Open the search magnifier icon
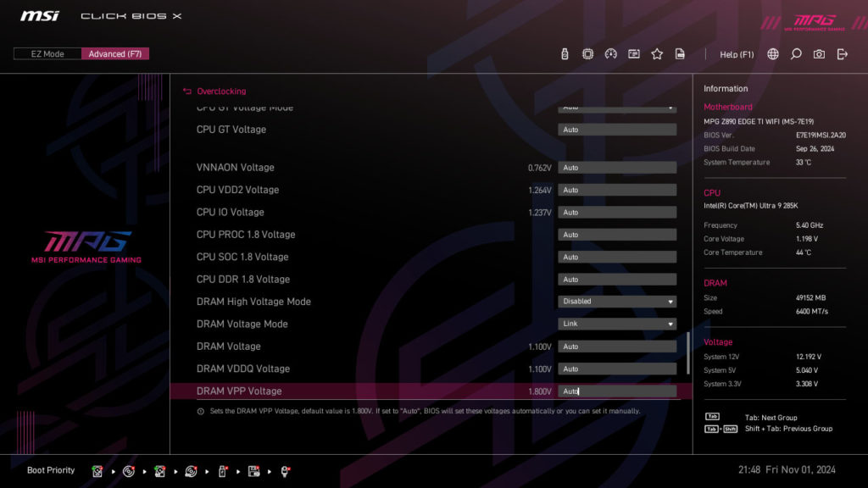 coord(795,53)
